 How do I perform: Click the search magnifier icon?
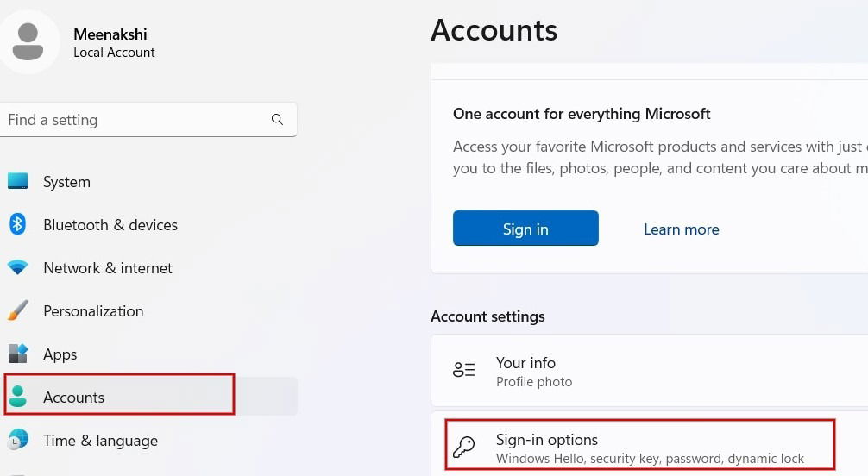[x=277, y=120]
